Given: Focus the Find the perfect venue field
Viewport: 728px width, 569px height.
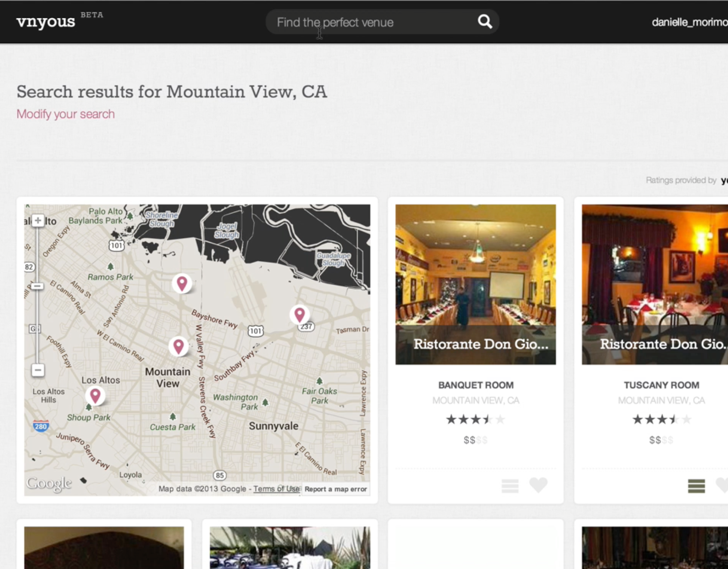Looking at the screenshot, I should (x=371, y=22).
